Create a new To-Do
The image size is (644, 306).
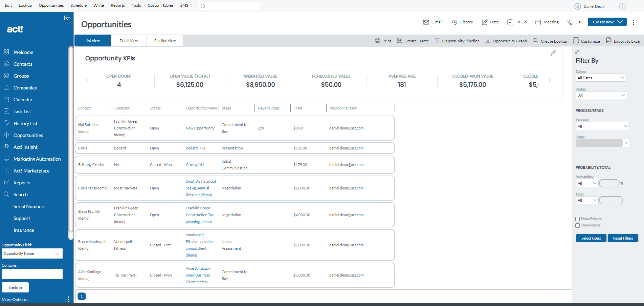(517, 22)
